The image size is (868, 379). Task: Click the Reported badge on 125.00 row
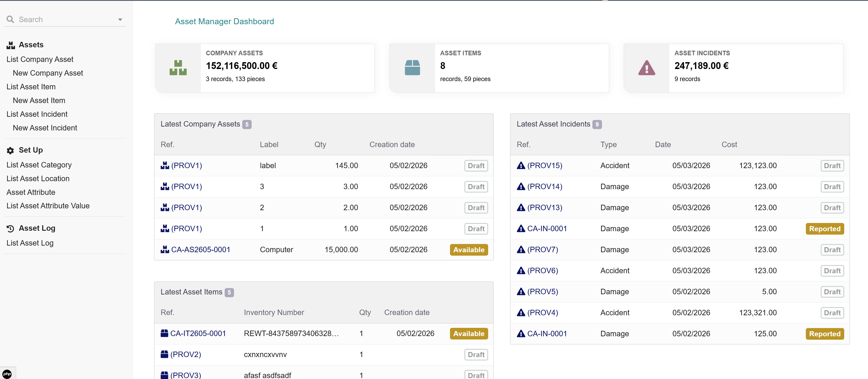click(825, 334)
